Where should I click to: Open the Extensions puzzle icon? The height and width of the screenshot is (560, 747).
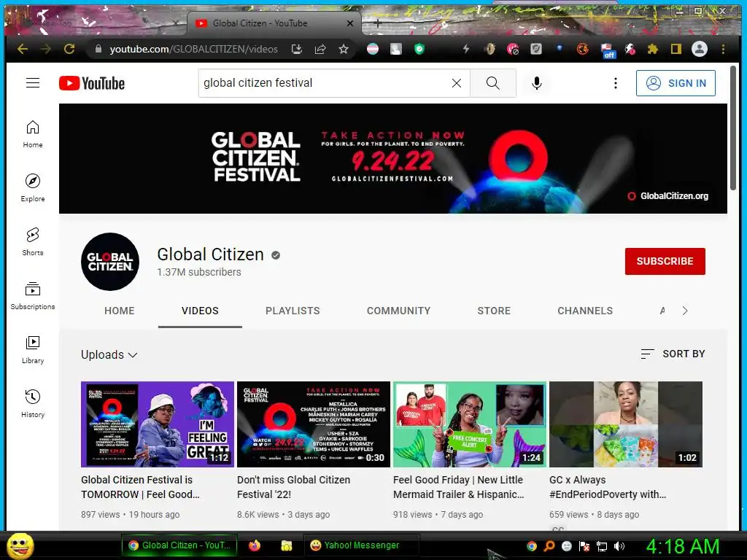pos(653,49)
